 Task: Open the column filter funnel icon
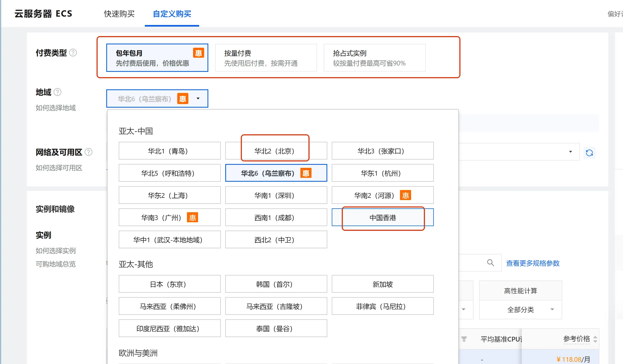pos(464,339)
